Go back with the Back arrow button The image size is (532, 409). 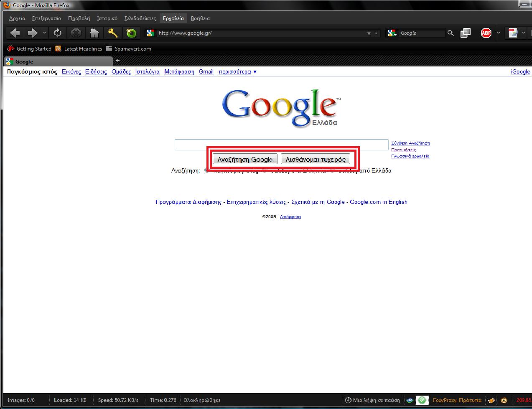(x=15, y=33)
